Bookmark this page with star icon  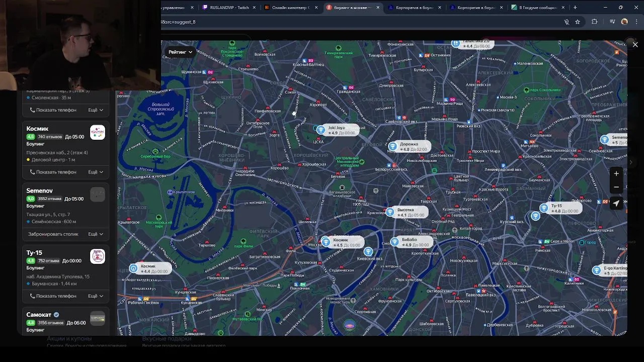click(x=578, y=22)
